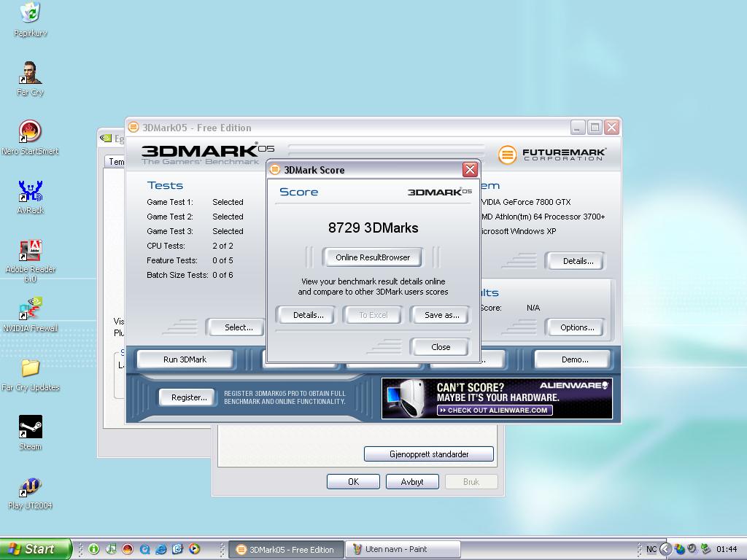The width and height of the screenshot is (747, 560).
Task: Launch Steam from the desktop shortcut
Action: 30,433
